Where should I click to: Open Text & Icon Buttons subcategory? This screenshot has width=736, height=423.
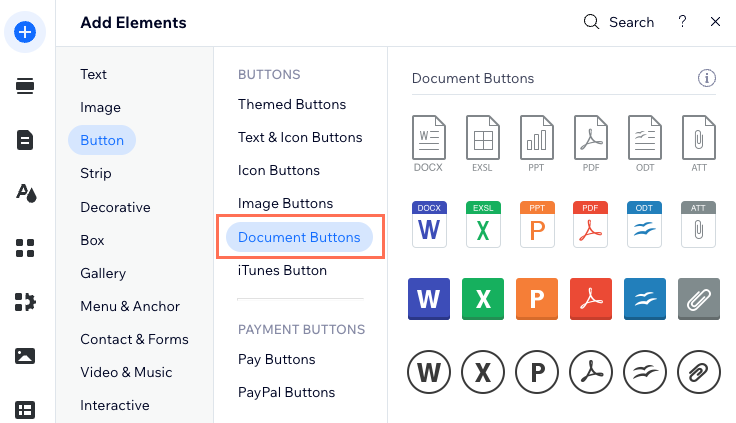[x=300, y=137]
